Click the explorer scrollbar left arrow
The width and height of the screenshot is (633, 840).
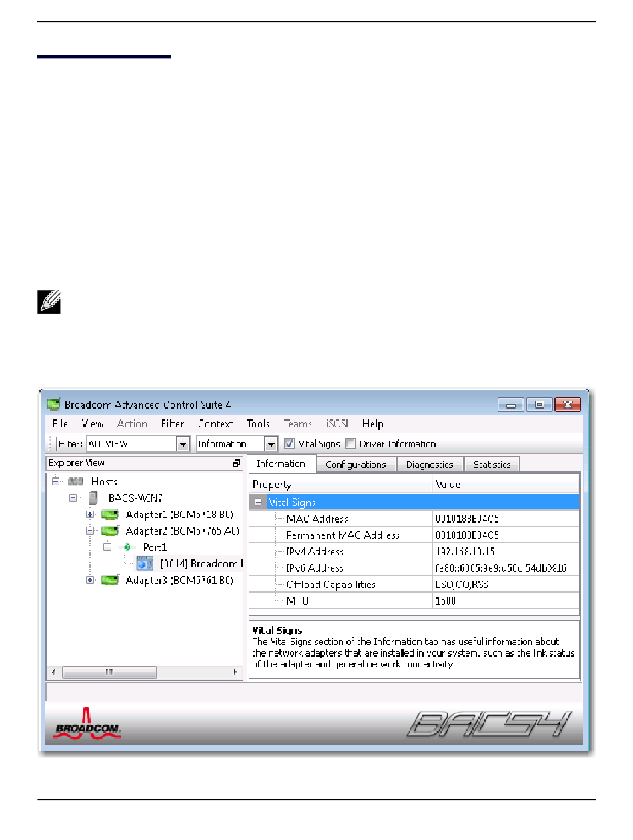[x=54, y=673]
